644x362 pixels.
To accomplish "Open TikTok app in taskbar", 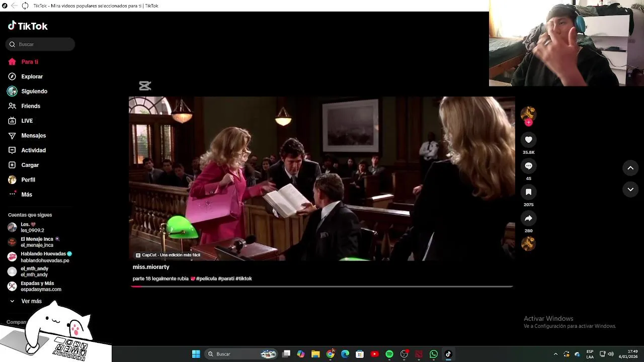I will click(448, 354).
